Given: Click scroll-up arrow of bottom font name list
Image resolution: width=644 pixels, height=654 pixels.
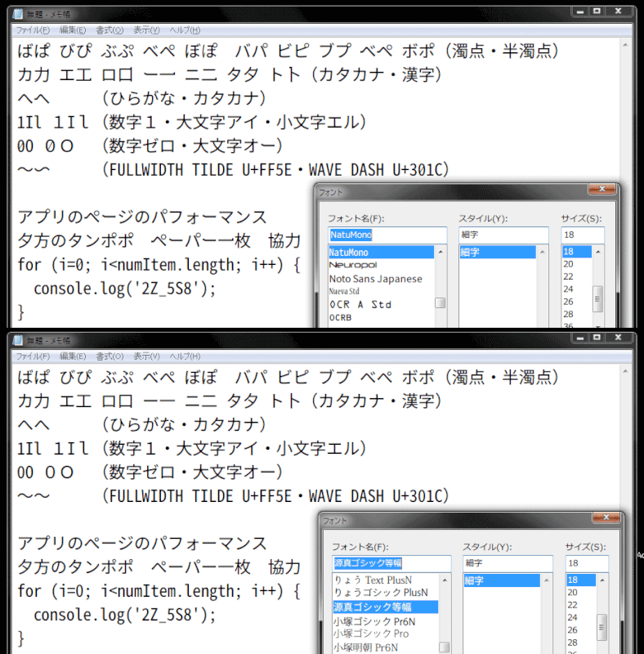Looking at the screenshot, I should (445, 580).
